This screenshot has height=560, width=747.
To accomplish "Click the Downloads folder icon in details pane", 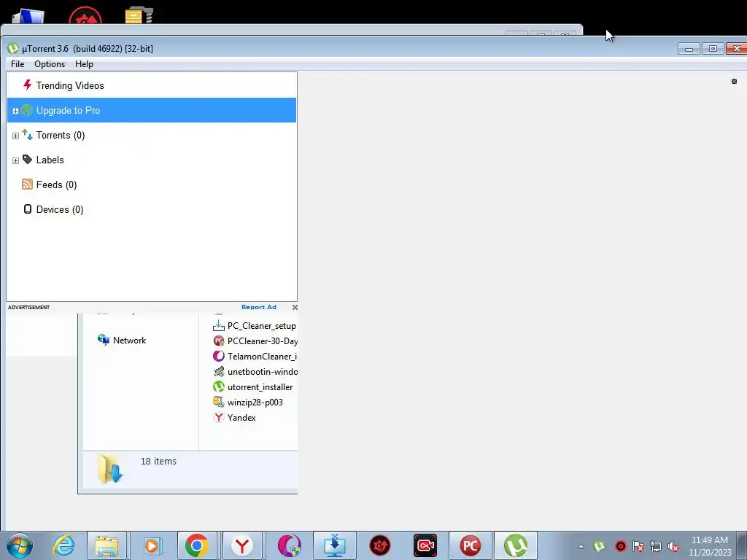I will point(110,469).
